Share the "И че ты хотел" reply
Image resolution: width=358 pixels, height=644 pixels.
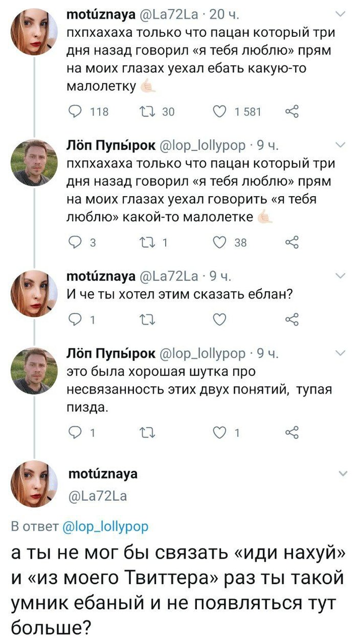tap(292, 319)
